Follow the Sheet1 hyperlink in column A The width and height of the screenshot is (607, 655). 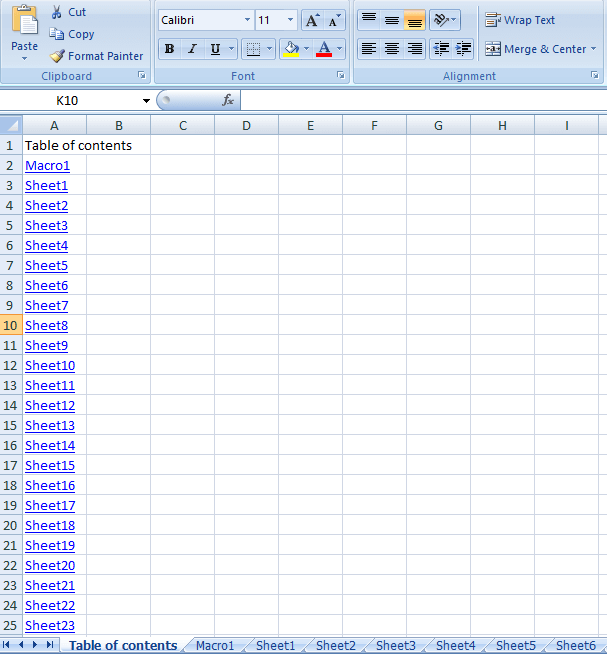46,186
